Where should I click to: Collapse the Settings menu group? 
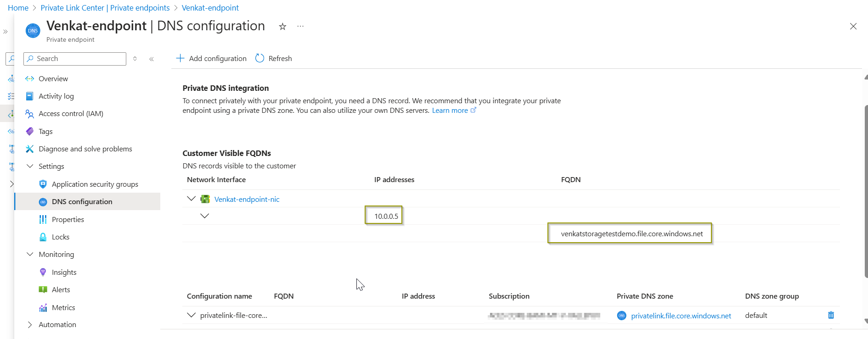click(x=30, y=166)
